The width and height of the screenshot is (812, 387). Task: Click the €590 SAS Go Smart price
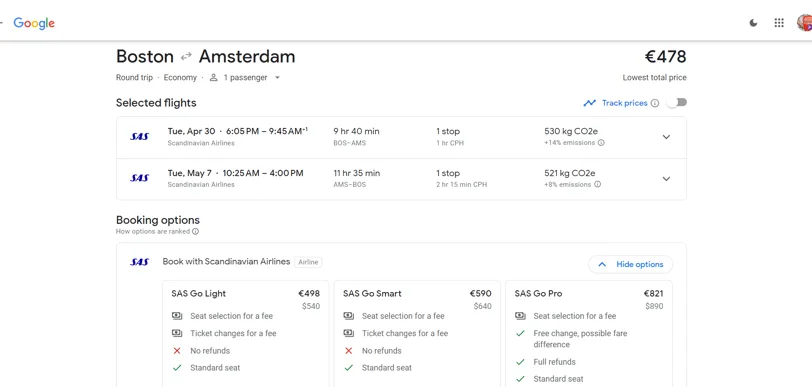(x=481, y=294)
